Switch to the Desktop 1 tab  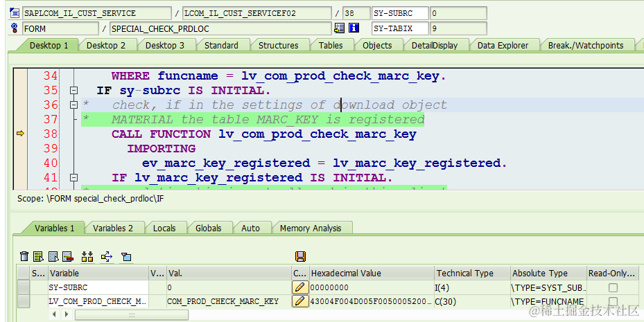click(49, 45)
